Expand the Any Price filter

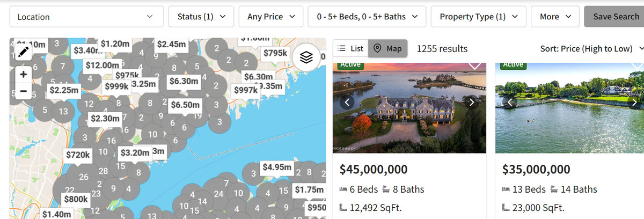click(271, 17)
